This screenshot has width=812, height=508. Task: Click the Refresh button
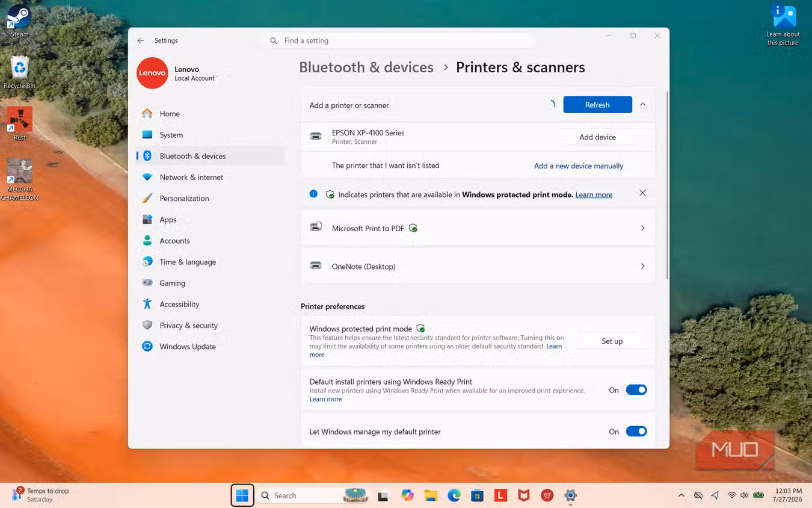(x=597, y=105)
